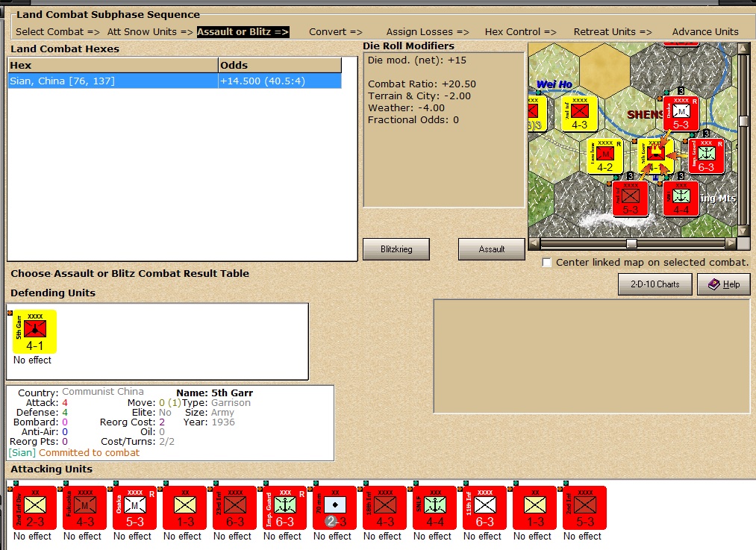Open the 2-D-10 Charts

(655, 284)
